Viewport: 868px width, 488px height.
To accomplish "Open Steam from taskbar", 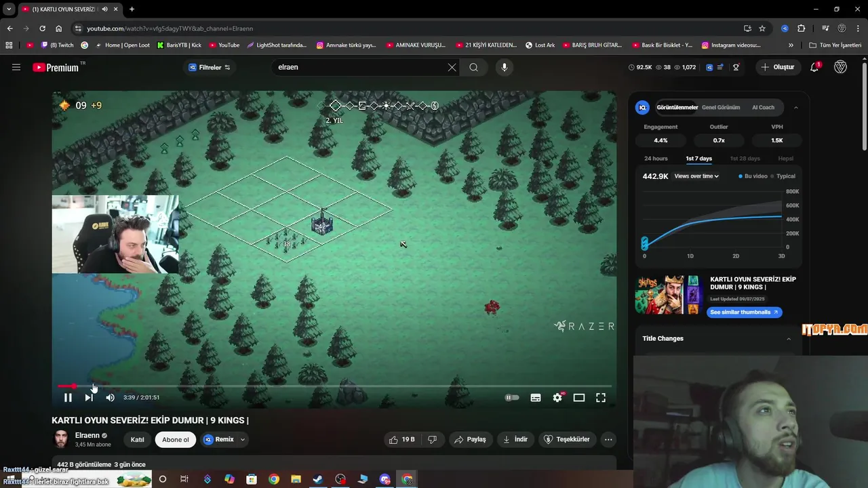I will 318,479.
